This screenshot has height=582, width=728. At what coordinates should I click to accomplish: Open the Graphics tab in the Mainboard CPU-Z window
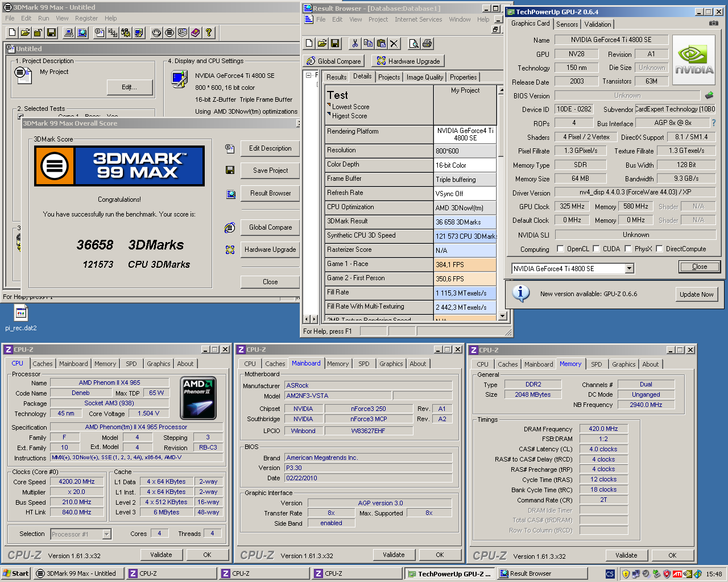point(391,364)
